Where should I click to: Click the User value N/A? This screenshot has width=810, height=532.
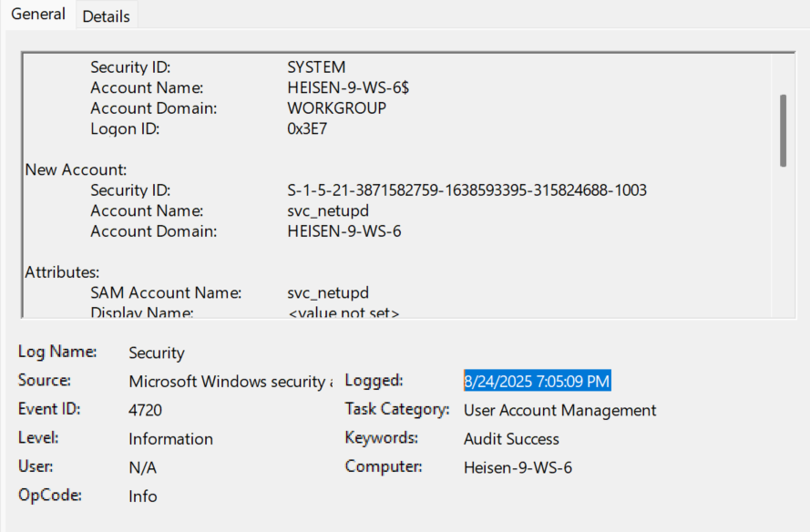pos(142,467)
